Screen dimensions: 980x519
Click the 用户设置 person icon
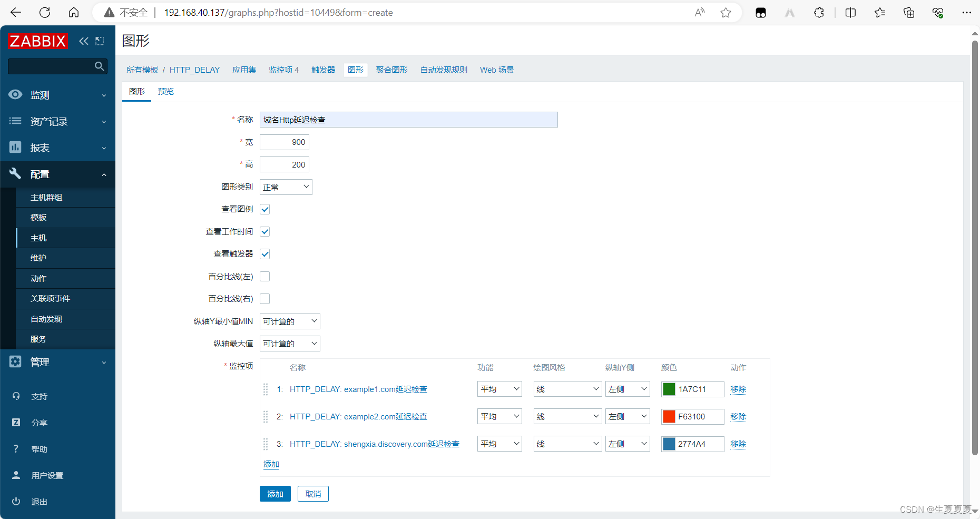coord(16,475)
